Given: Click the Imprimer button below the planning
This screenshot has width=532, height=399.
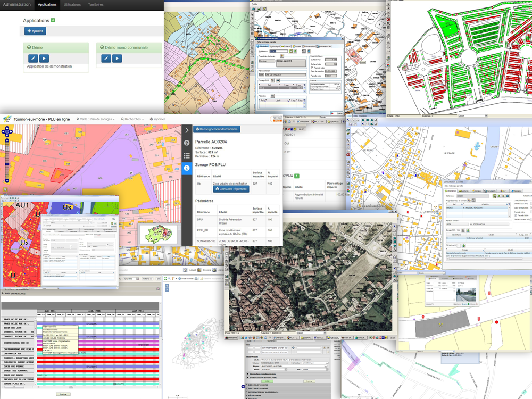Looking at the screenshot, I should tap(63, 394).
